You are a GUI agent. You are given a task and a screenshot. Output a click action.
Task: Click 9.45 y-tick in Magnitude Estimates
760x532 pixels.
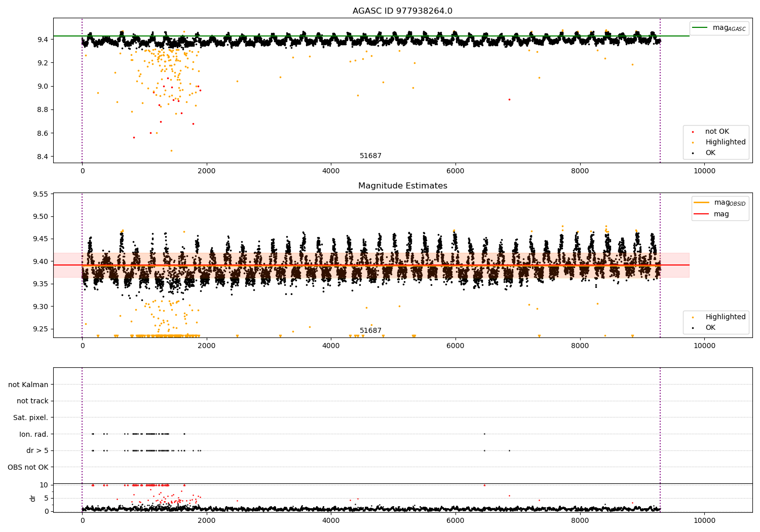(41, 239)
